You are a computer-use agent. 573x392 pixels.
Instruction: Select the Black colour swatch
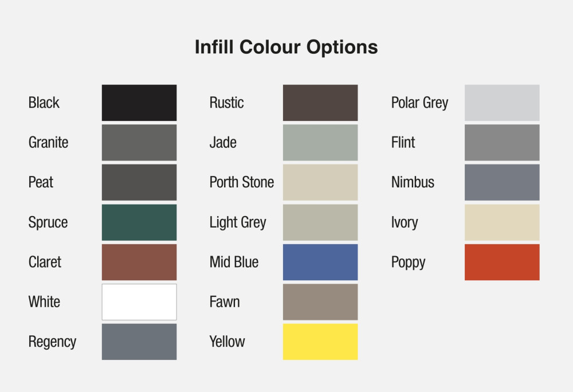[x=139, y=103]
